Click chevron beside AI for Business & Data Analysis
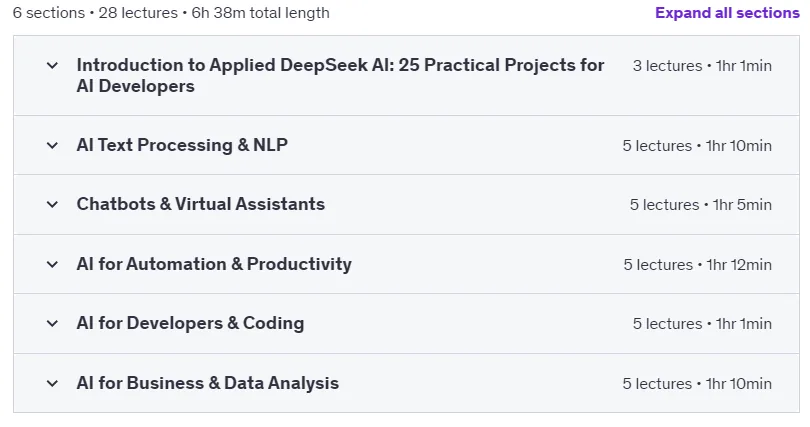 pyautogui.click(x=52, y=384)
